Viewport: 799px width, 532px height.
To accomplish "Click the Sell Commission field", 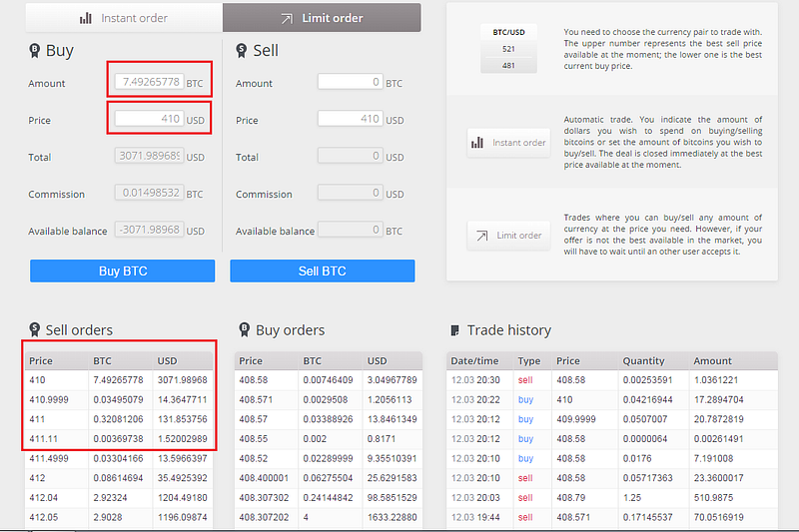I will (x=351, y=193).
